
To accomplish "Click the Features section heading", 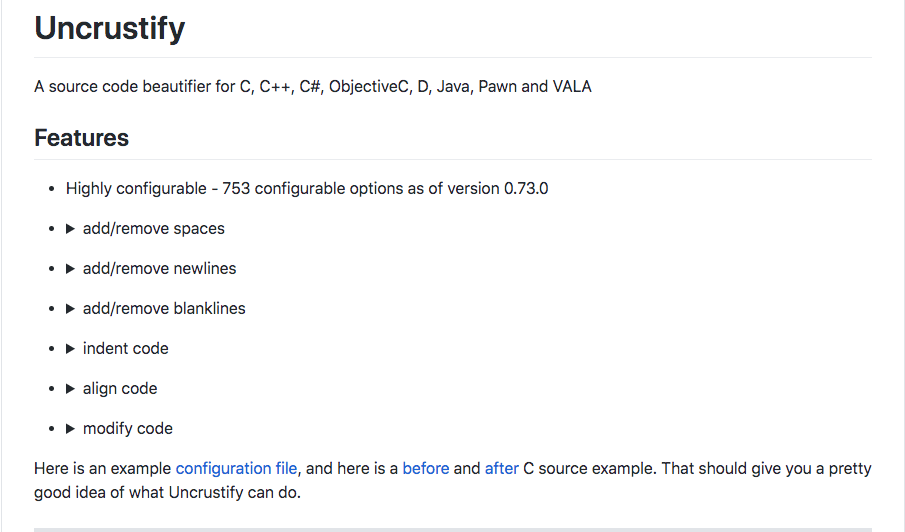I will (x=82, y=138).
